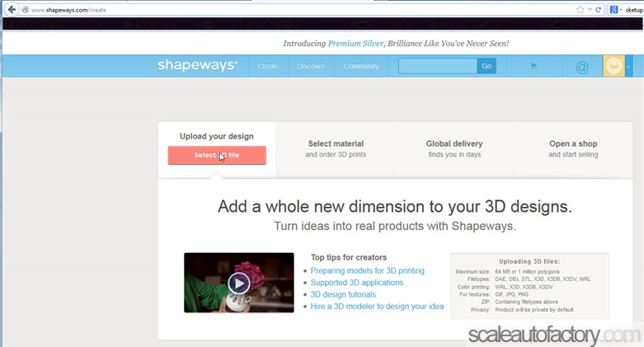The height and width of the screenshot is (347, 644).
Task: Click the browser search box containing sketup
Action: tap(634, 10)
